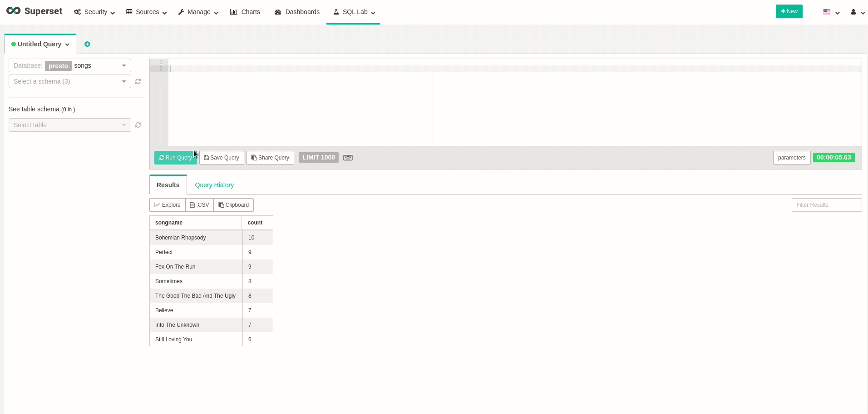
Task: Select the Sometimes cell
Action: click(196, 281)
